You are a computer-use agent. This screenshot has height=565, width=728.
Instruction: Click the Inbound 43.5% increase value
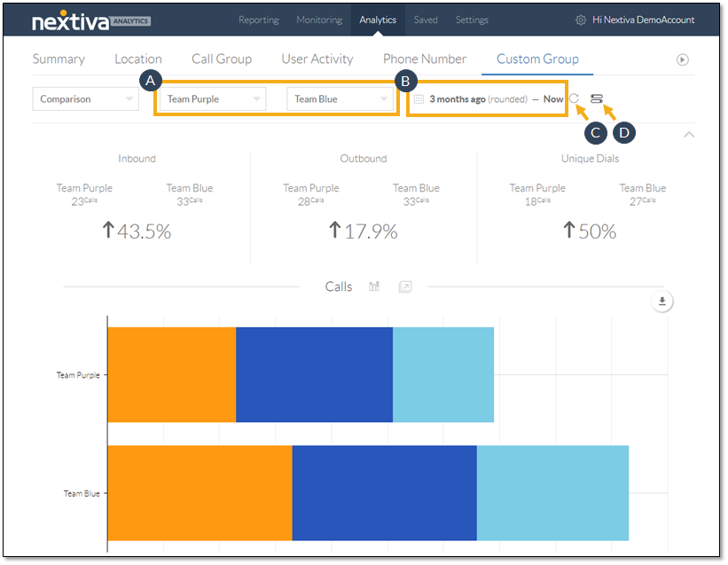pos(137,231)
